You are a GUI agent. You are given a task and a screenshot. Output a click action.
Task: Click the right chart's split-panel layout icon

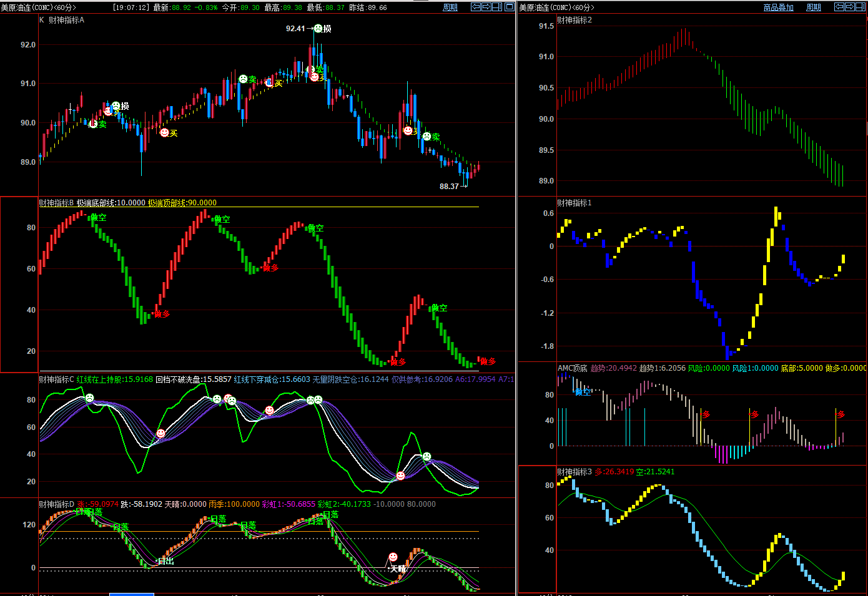(860, 7)
